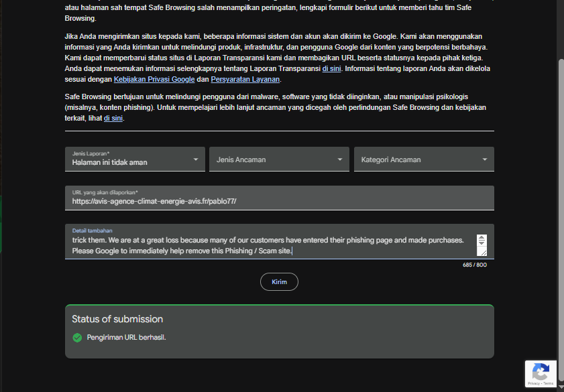The height and width of the screenshot is (392, 564).
Task: Open the Kategori Ancaman dropdown
Action: click(x=424, y=159)
